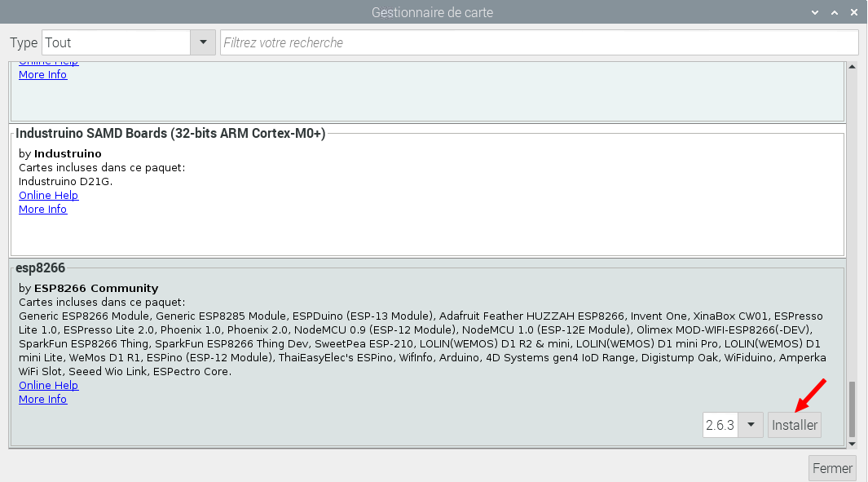Select the esp8266 package title
This screenshot has width=868, height=482.
[41, 268]
